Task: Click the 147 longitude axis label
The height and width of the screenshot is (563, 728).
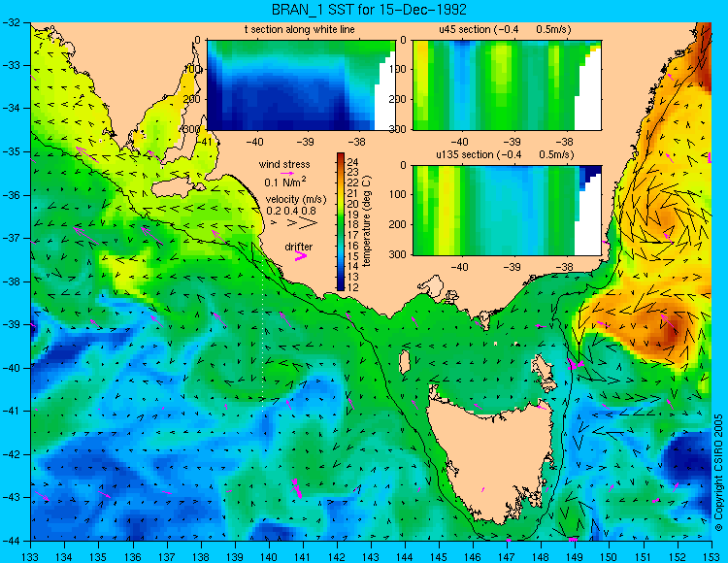Action: 507,556
